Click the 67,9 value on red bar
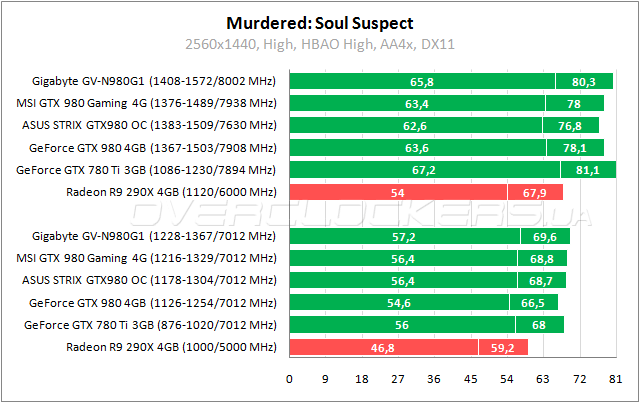The image size is (640, 403). pos(535,193)
